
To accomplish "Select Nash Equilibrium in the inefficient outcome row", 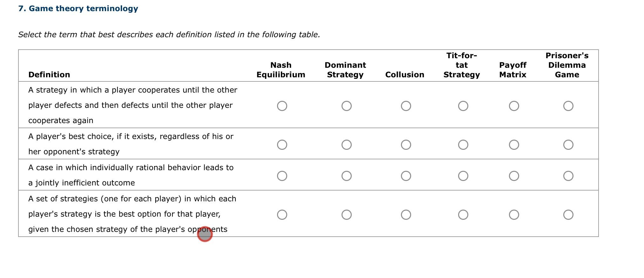I will (x=283, y=175).
